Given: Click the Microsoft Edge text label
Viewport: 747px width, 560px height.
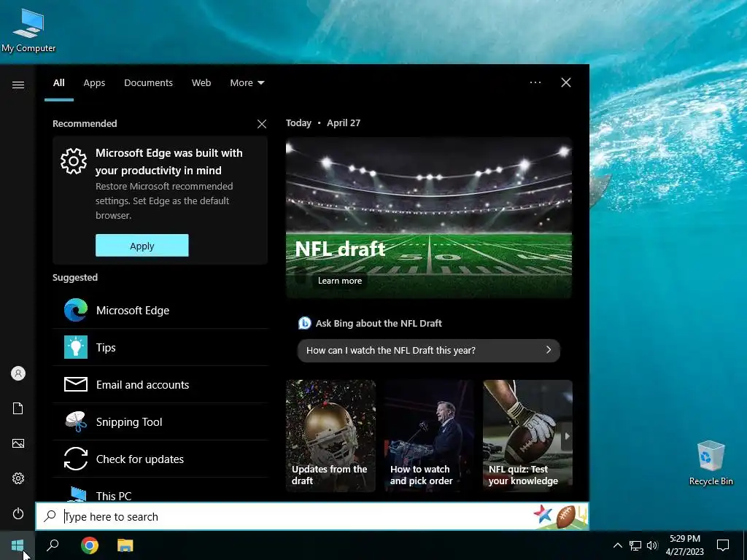Looking at the screenshot, I should (x=133, y=311).
